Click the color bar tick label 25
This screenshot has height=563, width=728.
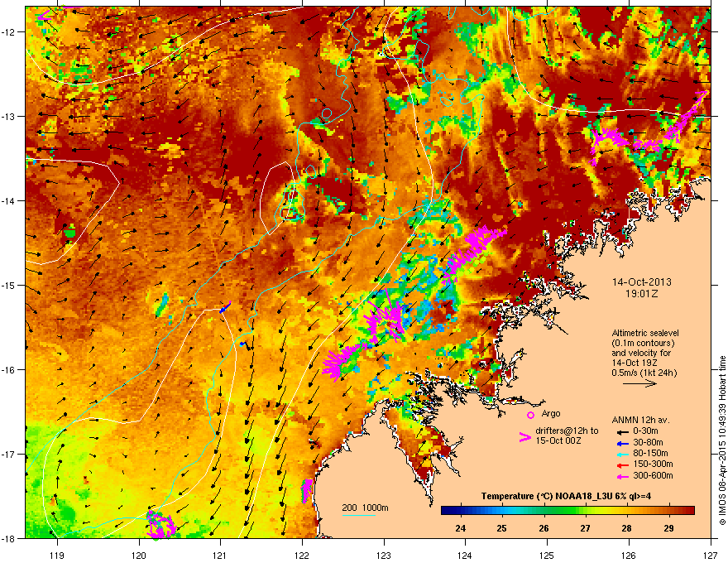pyautogui.click(x=501, y=528)
